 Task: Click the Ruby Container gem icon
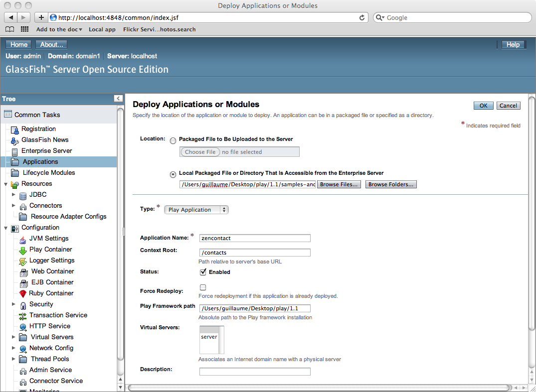click(x=23, y=293)
